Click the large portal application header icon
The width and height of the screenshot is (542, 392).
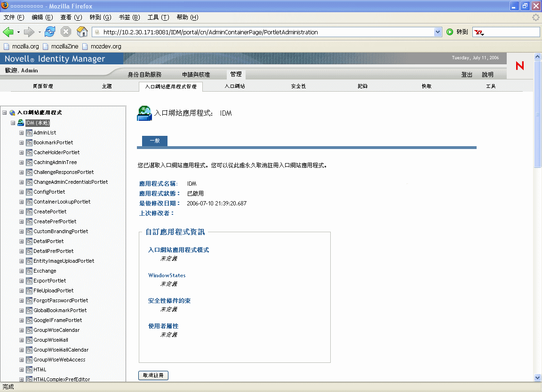[144, 113]
